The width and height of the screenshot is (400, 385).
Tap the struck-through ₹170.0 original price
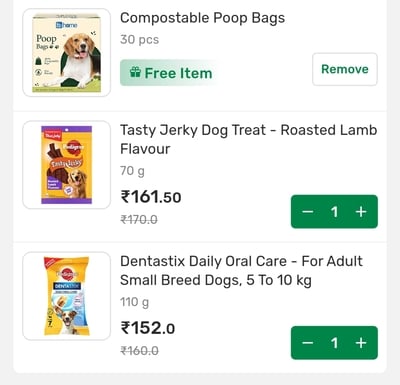coord(139,220)
